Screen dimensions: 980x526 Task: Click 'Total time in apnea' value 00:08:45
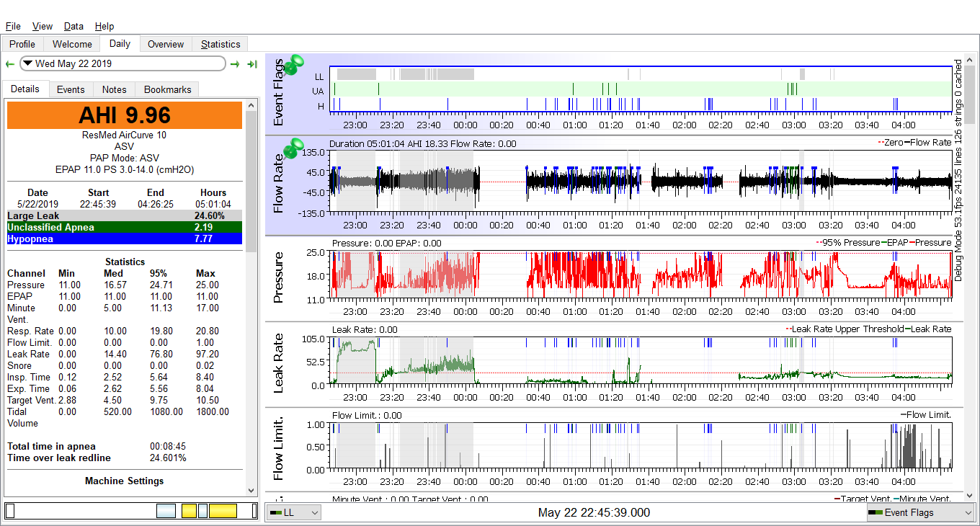pyautogui.click(x=168, y=446)
